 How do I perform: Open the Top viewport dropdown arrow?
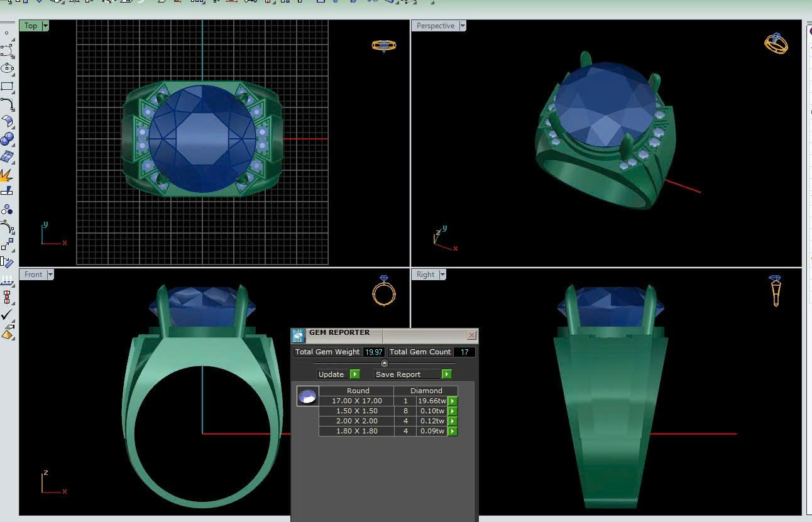[x=45, y=26]
